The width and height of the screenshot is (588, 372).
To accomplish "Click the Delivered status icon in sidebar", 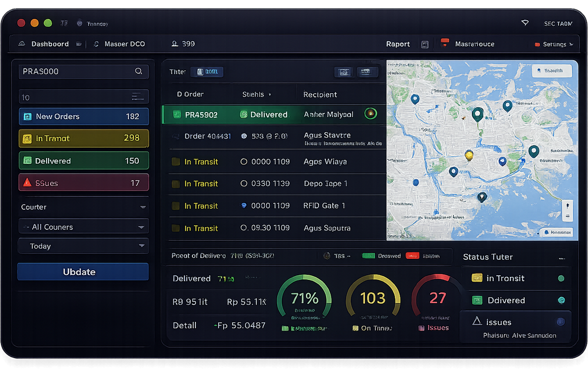I will pyautogui.click(x=28, y=160).
